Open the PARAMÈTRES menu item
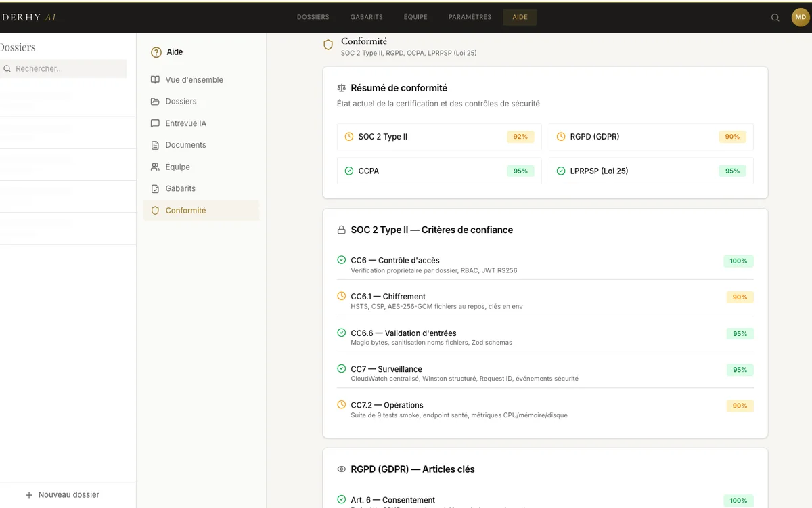This screenshot has width=812, height=508. click(x=470, y=17)
